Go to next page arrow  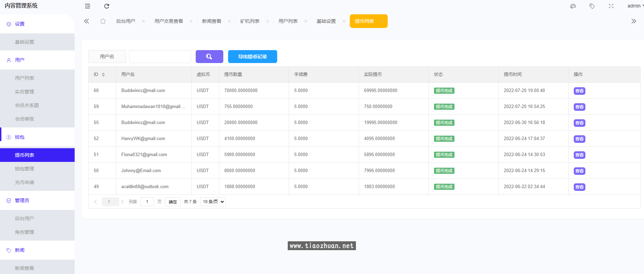(x=122, y=202)
